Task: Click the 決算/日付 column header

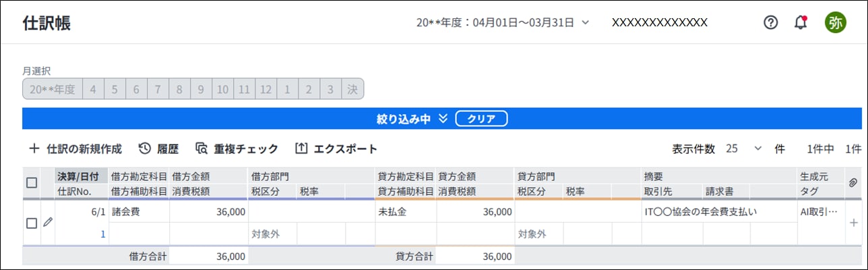Action: point(78,176)
